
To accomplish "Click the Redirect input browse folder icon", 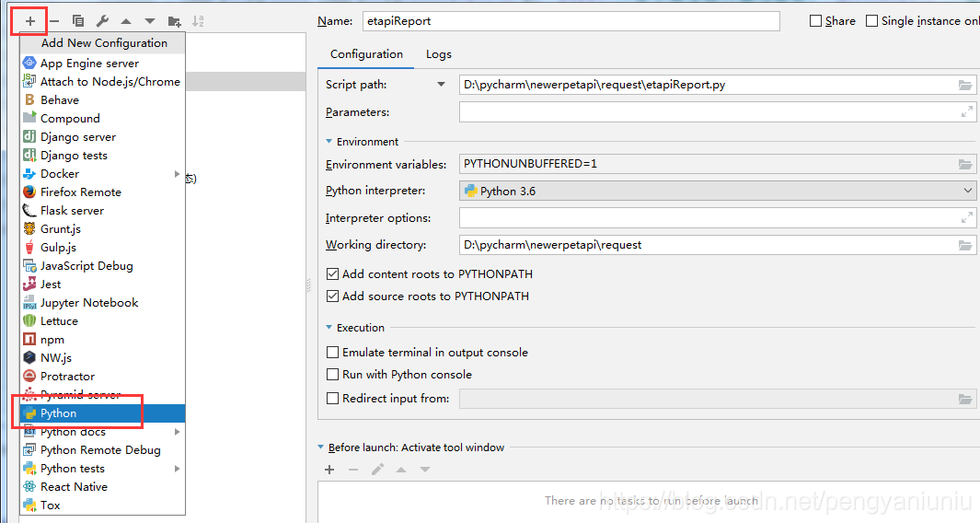I will tap(965, 399).
